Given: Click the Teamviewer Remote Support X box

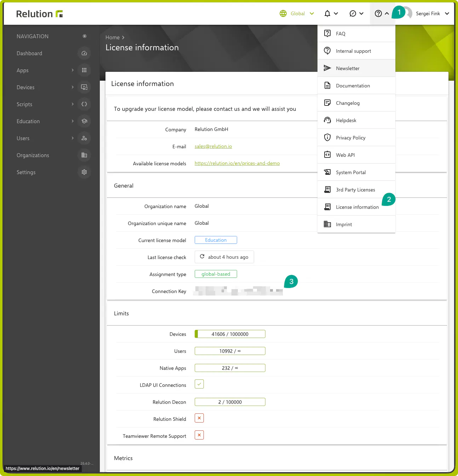Looking at the screenshot, I should pos(199,435).
